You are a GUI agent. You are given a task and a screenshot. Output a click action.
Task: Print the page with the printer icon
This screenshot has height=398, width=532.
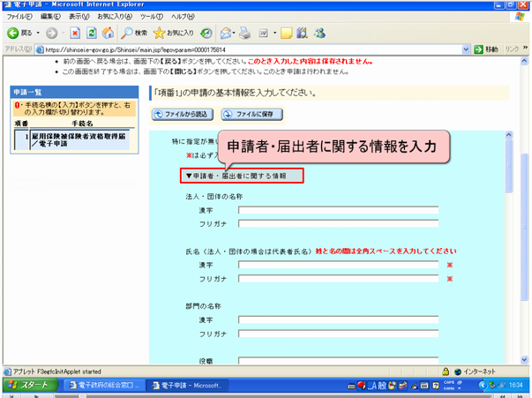pos(244,33)
